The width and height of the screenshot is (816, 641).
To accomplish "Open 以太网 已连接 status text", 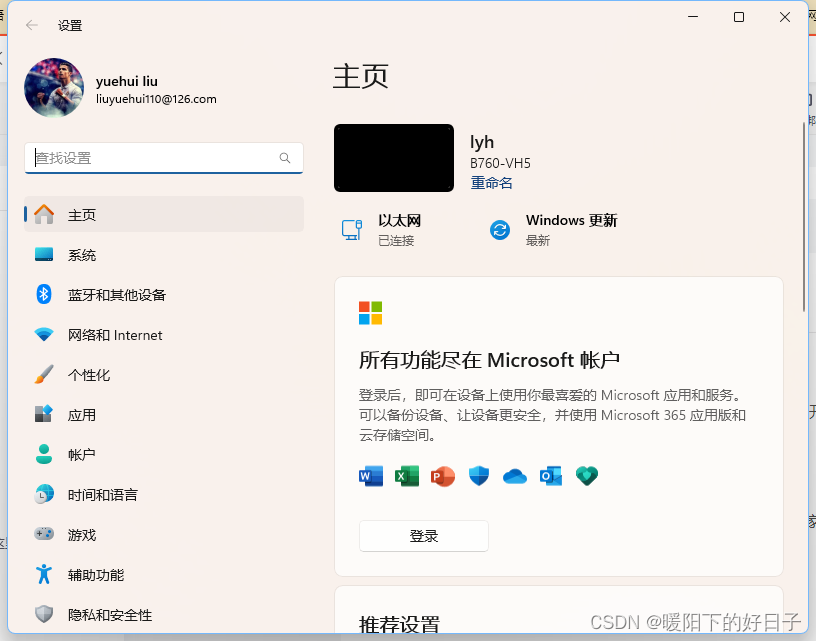I will click(399, 229).
